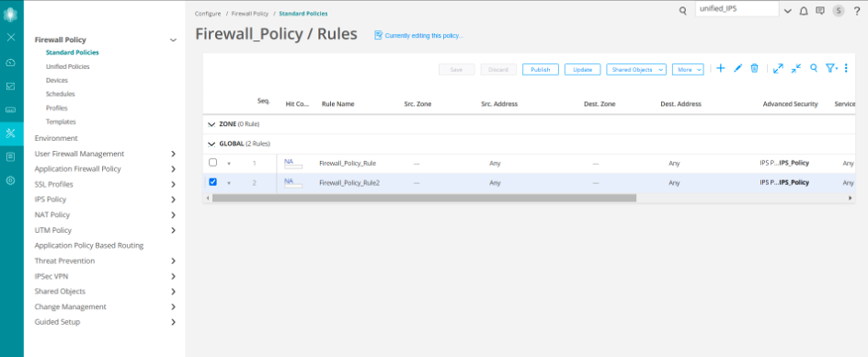Image resolution: width=868 pixels, height=357 pixels.
Task: Click the Update button
Action: [x=582, y=69]
